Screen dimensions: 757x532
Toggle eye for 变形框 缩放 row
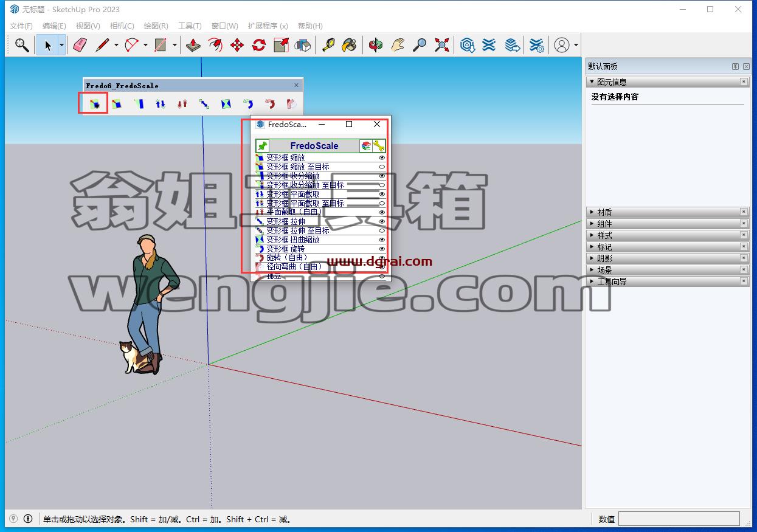click(382, 157)
